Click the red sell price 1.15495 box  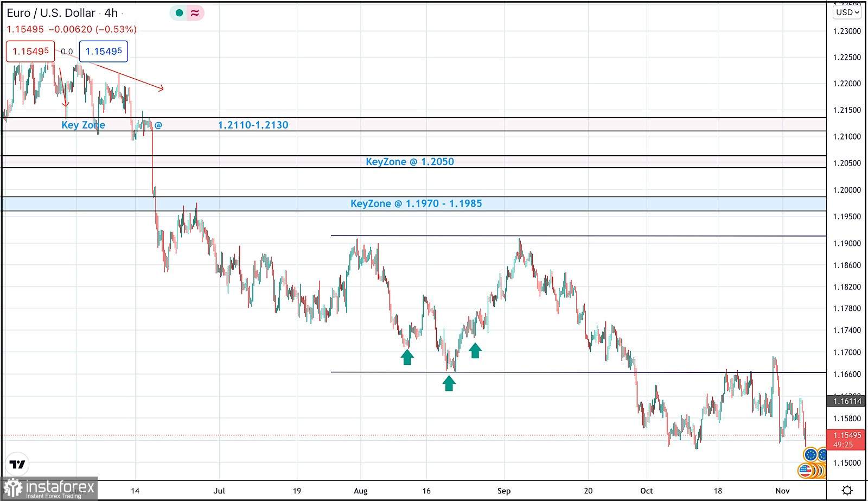[x=30, y=51]
